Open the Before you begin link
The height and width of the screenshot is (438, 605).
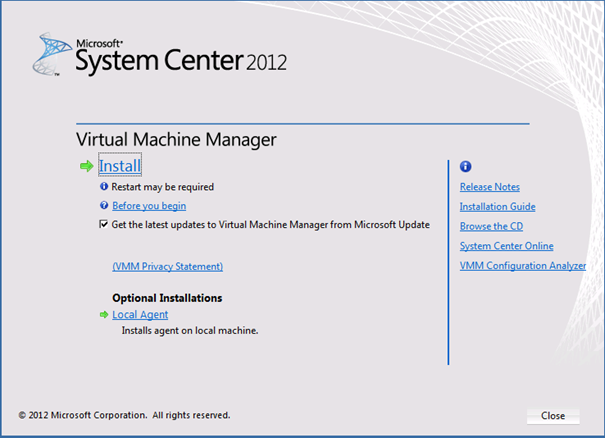click(149, 206)
